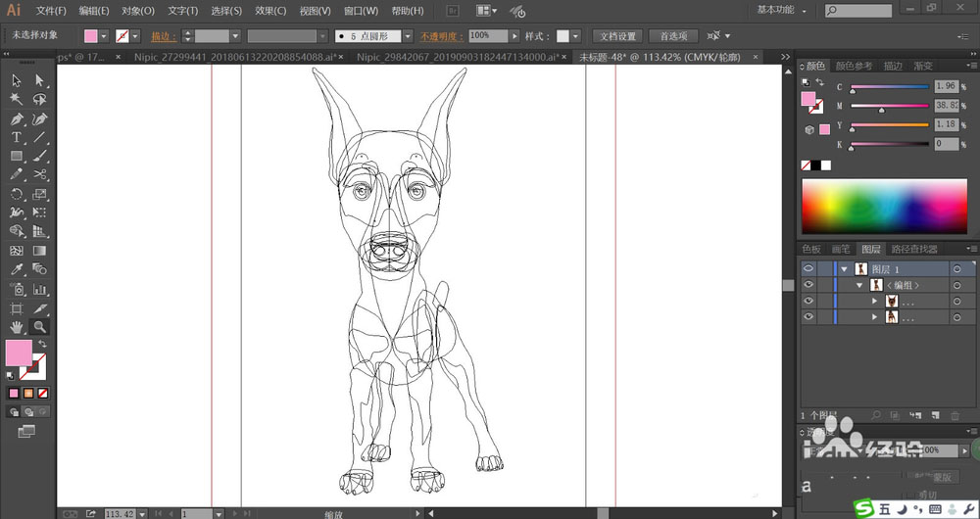Select the Type (T) tool
Image resolution: width=980 pixels, height=519 pixels.
[x=17, y=137]
